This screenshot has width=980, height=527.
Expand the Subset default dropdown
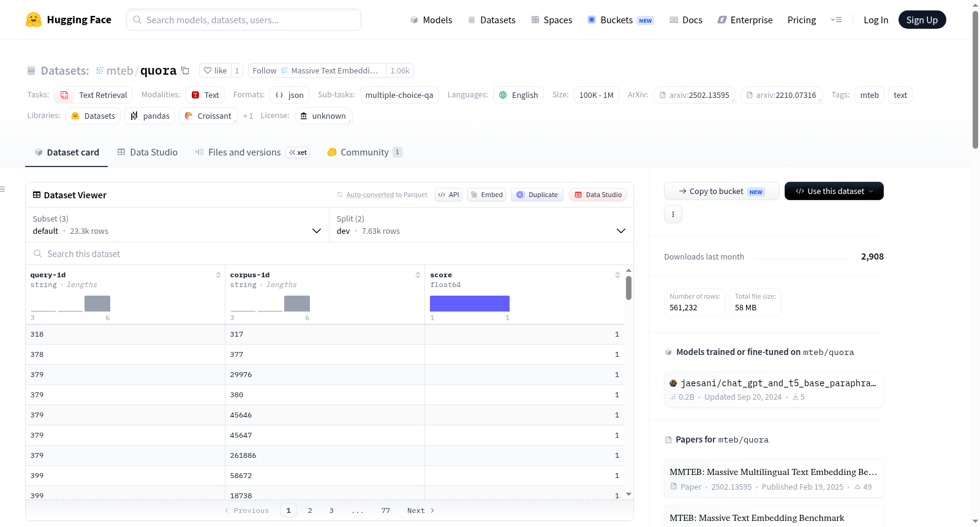177,225
